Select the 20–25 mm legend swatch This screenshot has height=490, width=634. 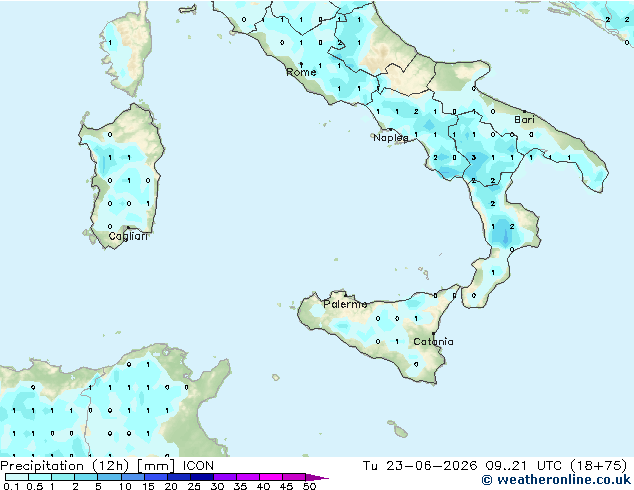(x=179, y=477)
